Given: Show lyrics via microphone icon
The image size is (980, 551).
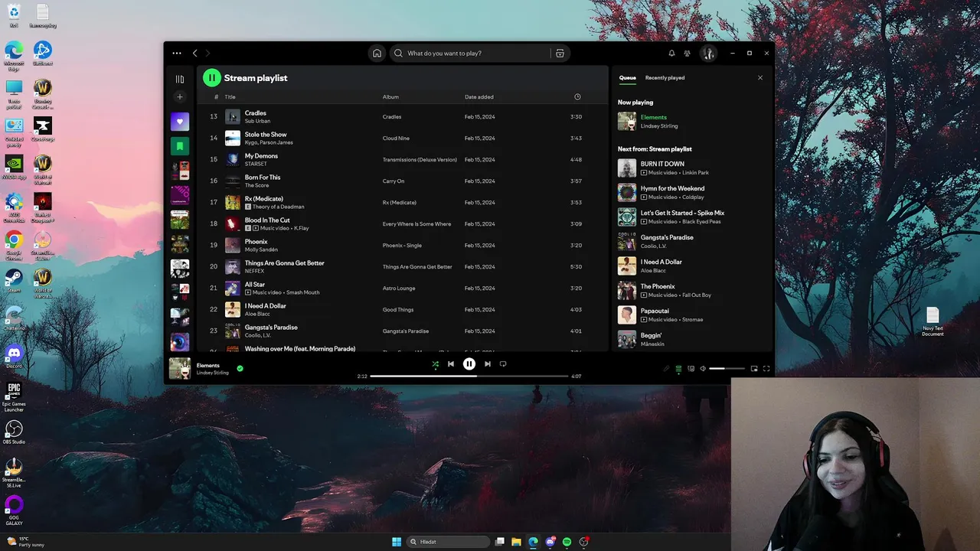Looking at the screenshot, I should click(666, 369).
